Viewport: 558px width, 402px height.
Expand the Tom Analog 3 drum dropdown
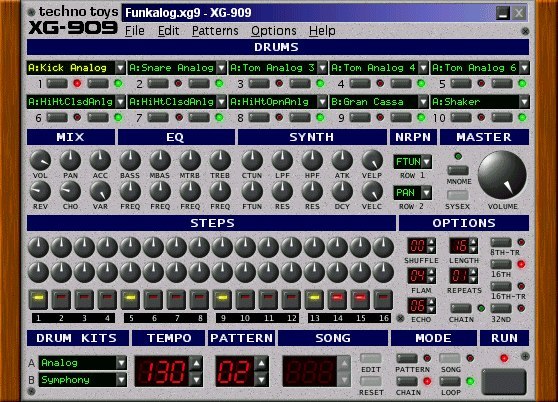click(x=322, y=68)
